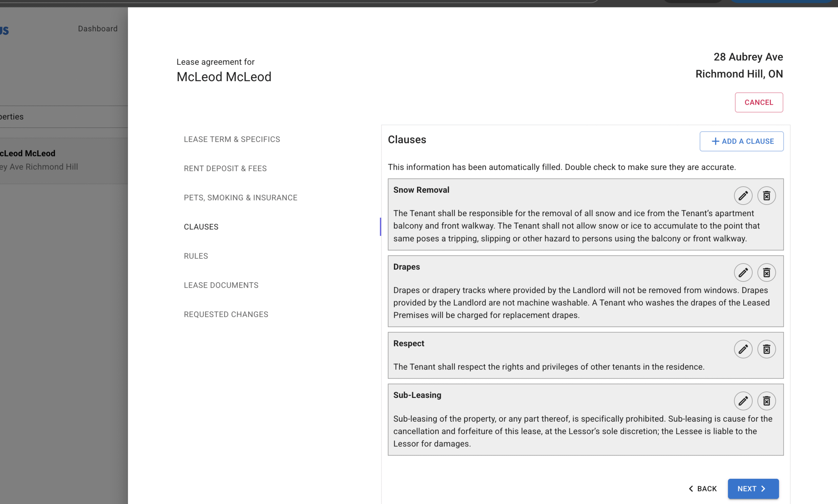Cancel the lease agreement
This screenshot has width=838, height=504.
coord(758,102)
